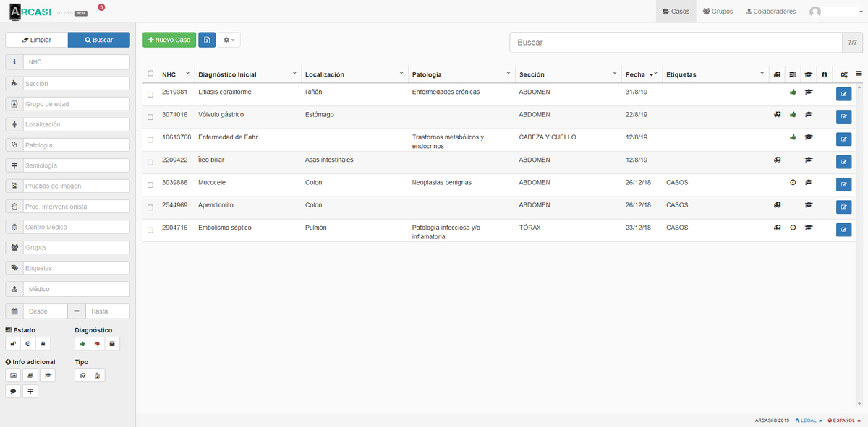The height and width of the screenshot is (427, 868).
Task: Open the NHC column menu arrow
Action: point(188,73)
